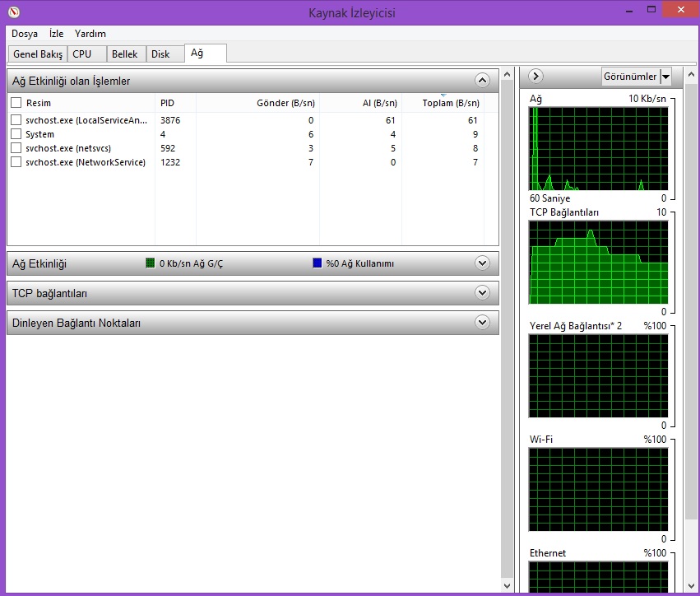This screenshot has width=700, height=596.
Task: Click the TCP bağlantıları section title
Action: (49, 293)
